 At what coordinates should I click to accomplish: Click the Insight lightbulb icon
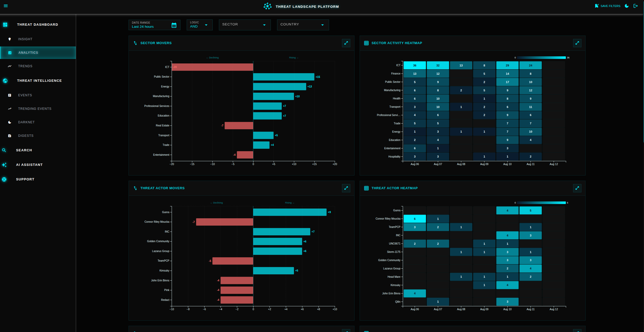pos(10,39)
